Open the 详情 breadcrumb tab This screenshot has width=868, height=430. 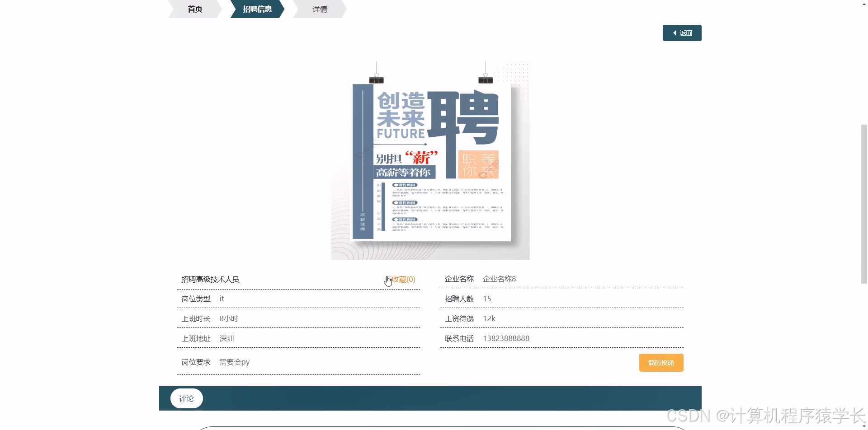(319, 9)
